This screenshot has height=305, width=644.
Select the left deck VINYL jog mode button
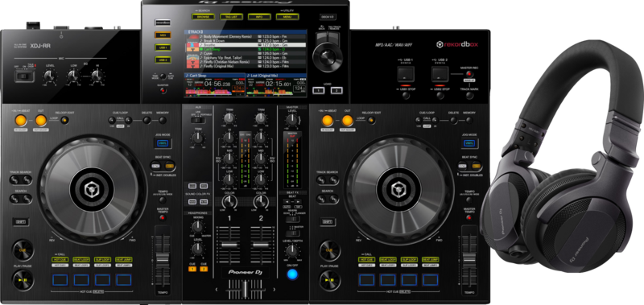pyautogui.click(x=163, y=144)
